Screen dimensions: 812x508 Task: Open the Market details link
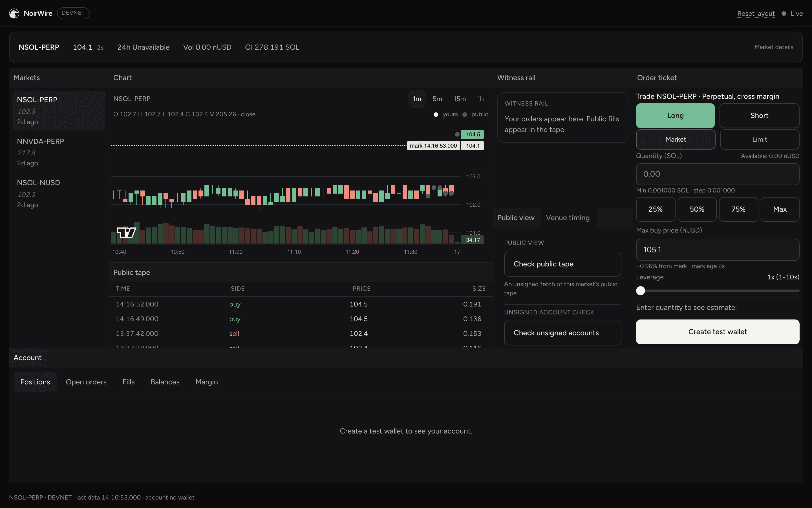[774, 47]
